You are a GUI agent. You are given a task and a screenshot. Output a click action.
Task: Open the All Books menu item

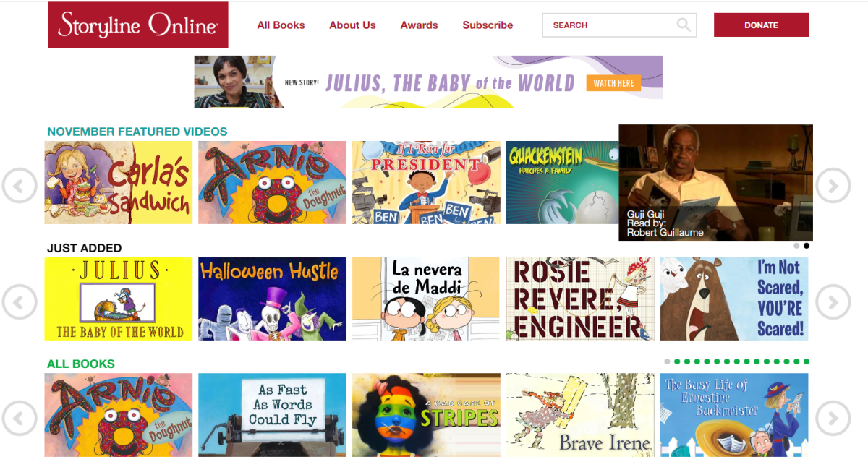[281, 25]
